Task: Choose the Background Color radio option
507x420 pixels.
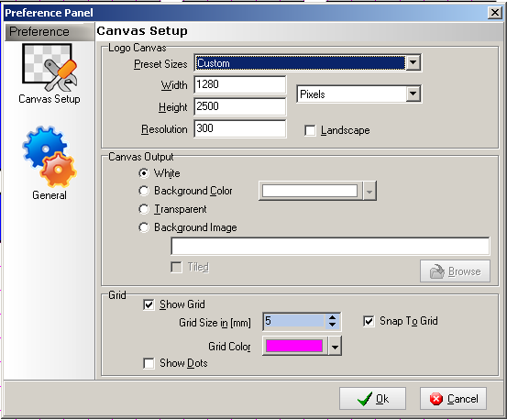Action: pos(144,191)
